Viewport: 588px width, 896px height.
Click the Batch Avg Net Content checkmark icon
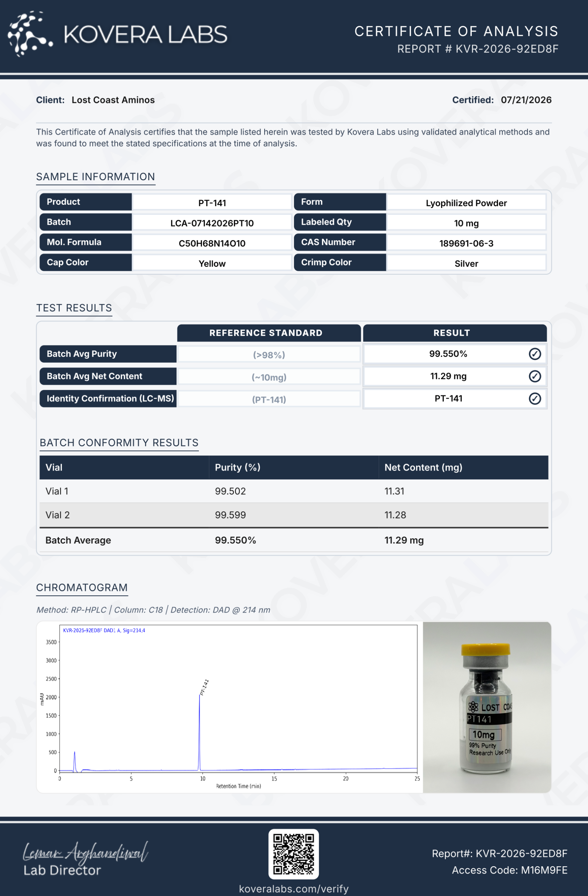(534, 376)
